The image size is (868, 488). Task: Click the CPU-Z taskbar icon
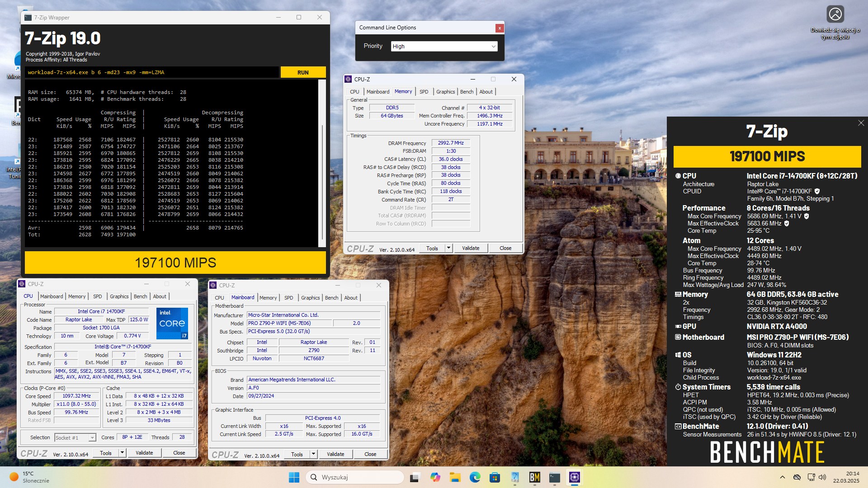click(x=574, y=477)
